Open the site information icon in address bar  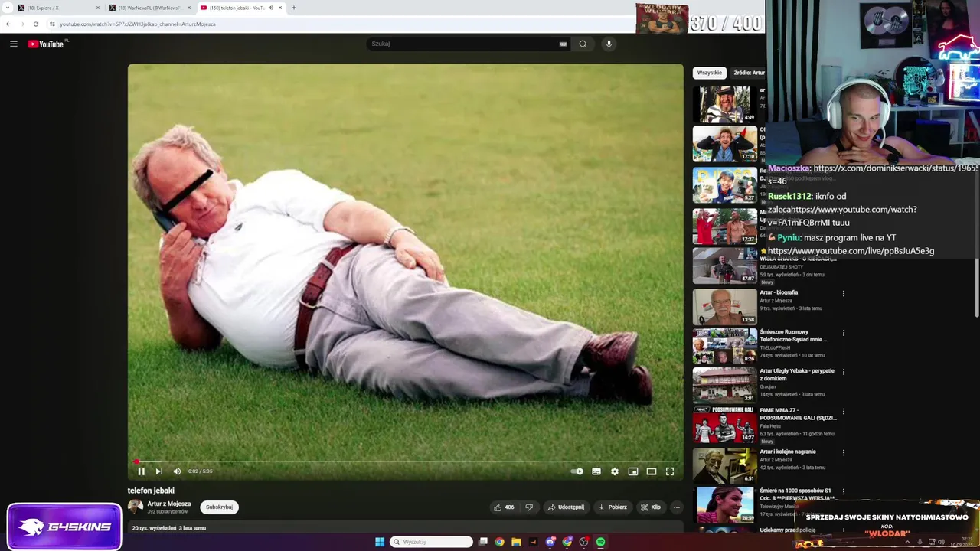[x=52, y=24]
